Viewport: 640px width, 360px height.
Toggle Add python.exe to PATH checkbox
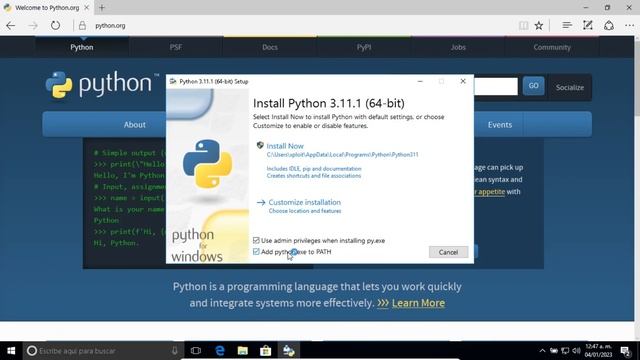[256, 251]
